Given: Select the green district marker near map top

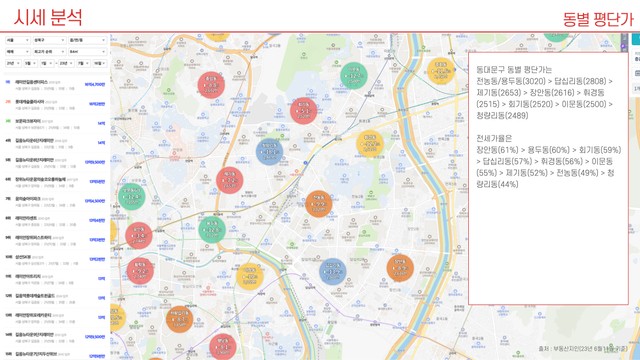Looking at the screenshot, I should 353,76.
